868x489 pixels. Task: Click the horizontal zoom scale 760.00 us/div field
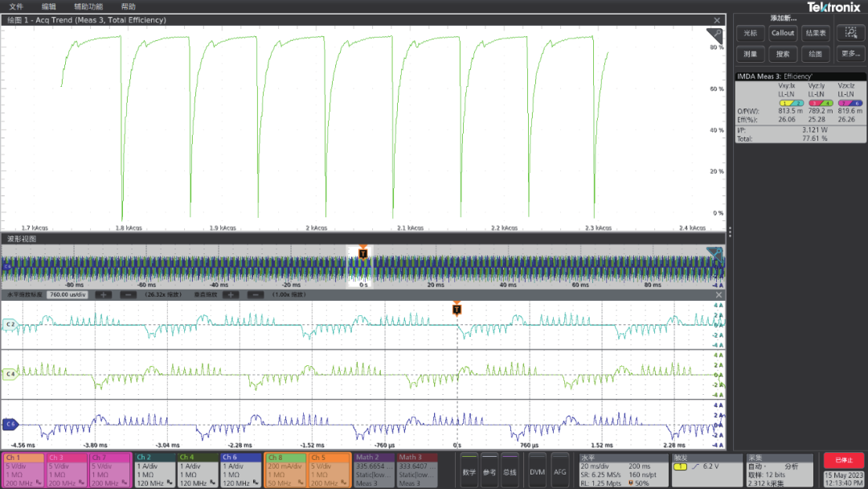pos(68,294)
